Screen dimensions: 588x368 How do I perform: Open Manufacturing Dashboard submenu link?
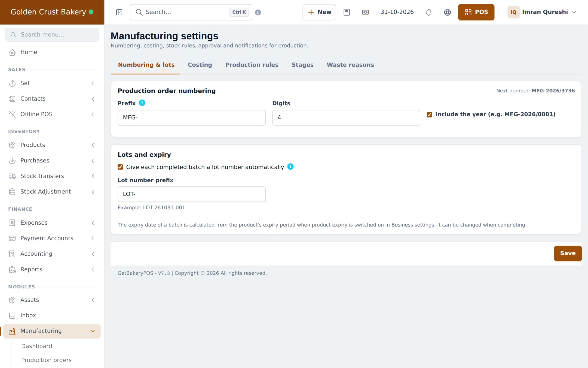click(37, 346)
